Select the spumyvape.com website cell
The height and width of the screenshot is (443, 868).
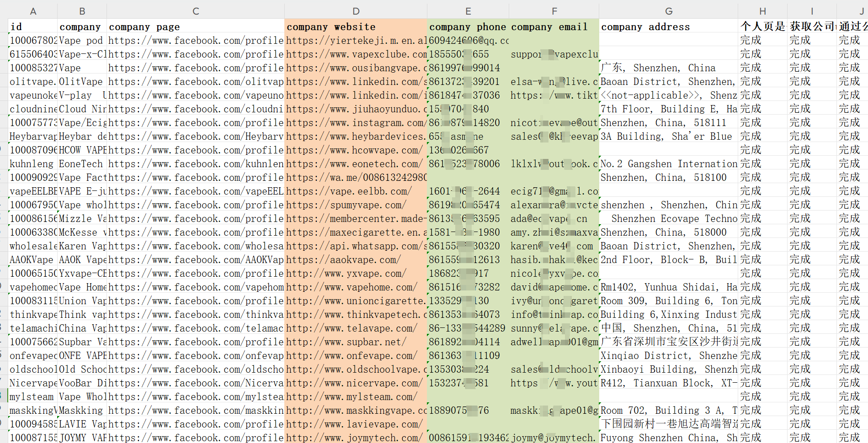[x=356, y=205]
